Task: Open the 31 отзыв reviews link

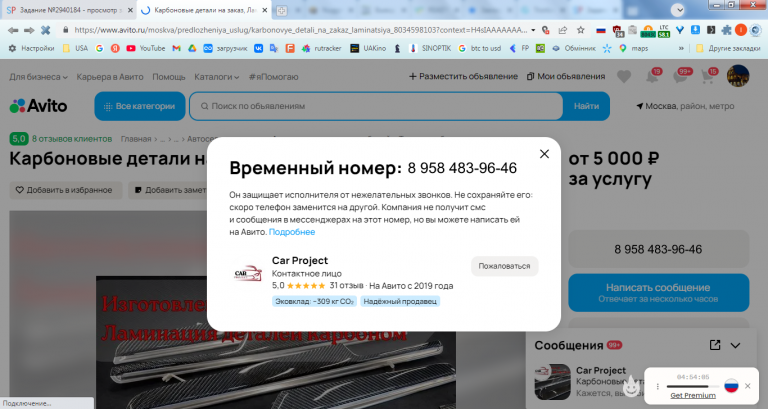Action: [346, 286]
